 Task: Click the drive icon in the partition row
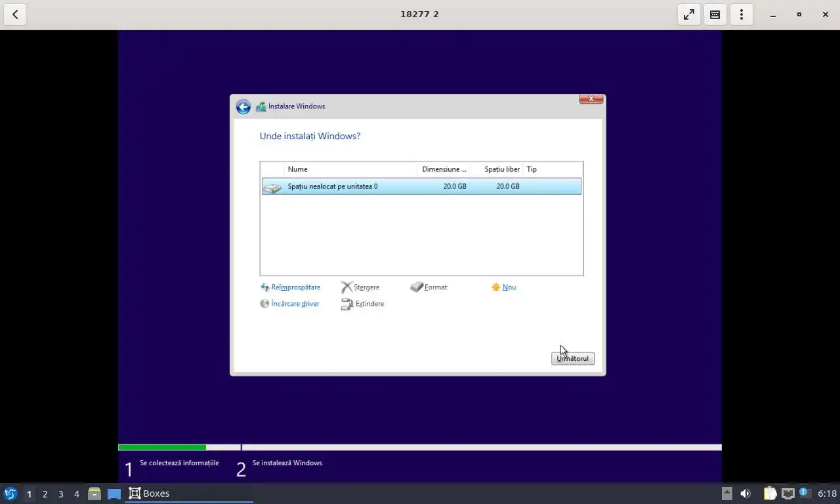(272, 188)
